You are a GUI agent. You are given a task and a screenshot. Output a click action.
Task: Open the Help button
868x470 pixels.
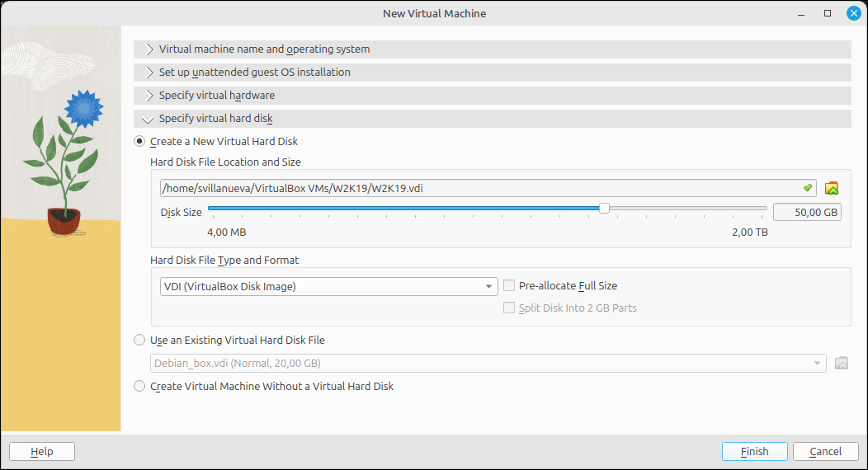pyautogui.click(x=42, y=451)
